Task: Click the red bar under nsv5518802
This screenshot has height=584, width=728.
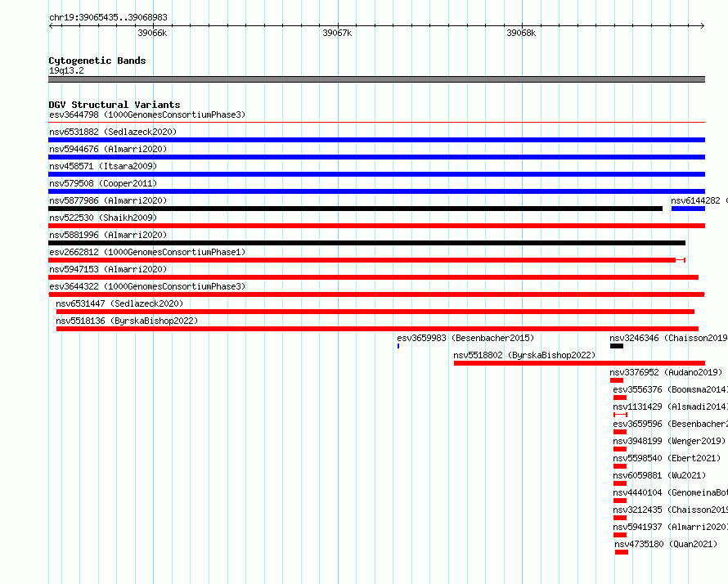Action: click(579, 363)
